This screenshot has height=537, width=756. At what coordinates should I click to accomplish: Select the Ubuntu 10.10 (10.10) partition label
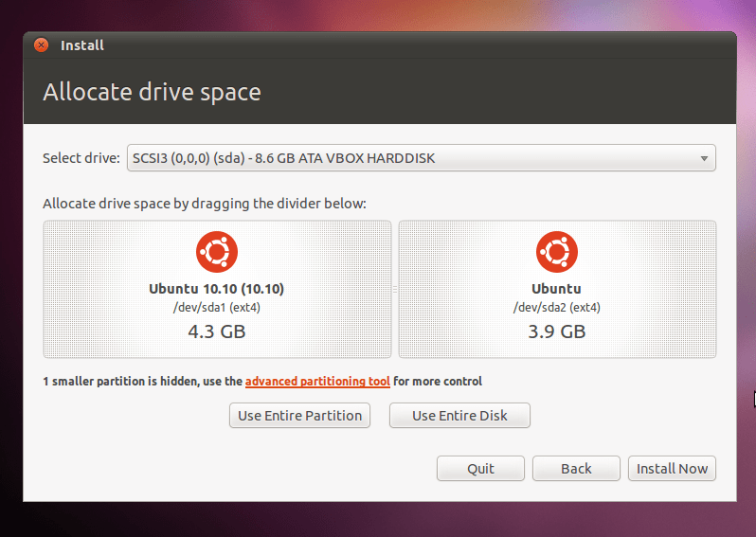pyautogui.click(x=217, y=289)
